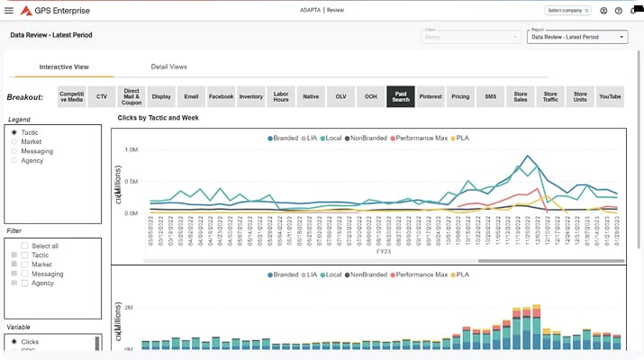Click the NonBranded legend dot in line chart
The height and width of the screenshot is (360, 644).
tap(347, 138)
